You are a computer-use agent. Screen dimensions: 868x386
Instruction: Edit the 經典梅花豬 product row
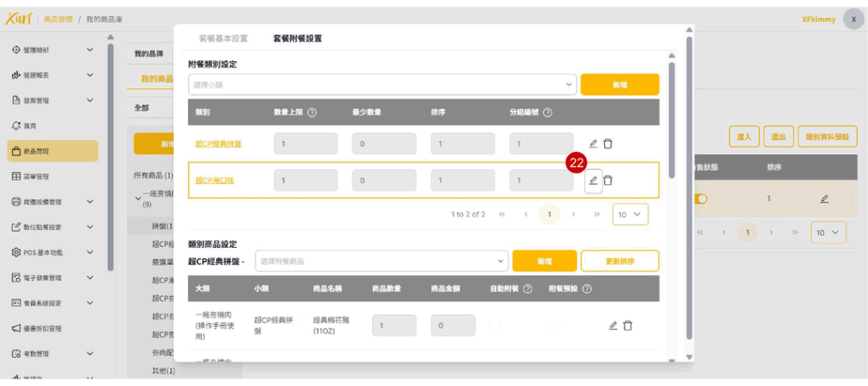pos(613,325)
